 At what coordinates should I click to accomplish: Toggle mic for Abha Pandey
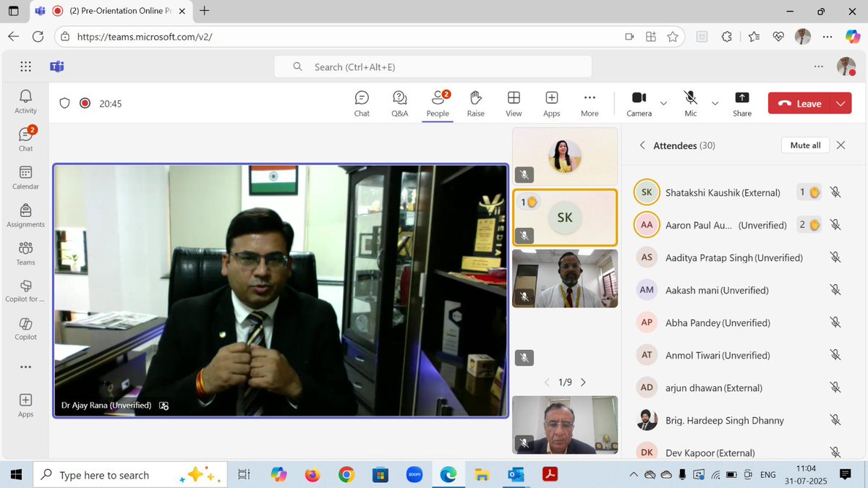pos(835,322)
